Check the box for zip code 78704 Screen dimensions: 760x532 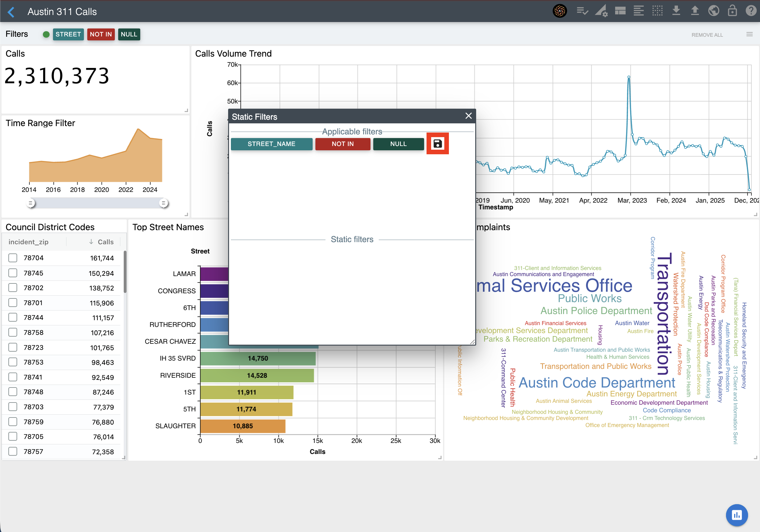coord(13,258)
